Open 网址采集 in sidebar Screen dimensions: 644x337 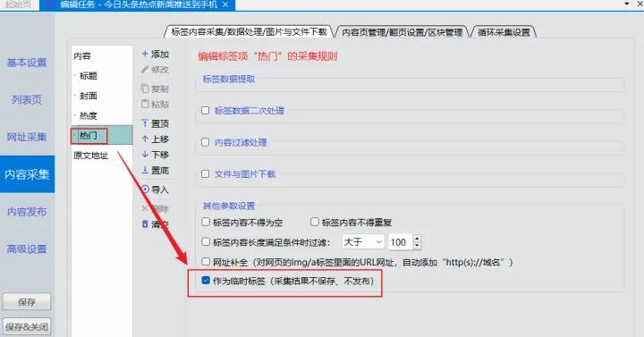tap(27, 137)
